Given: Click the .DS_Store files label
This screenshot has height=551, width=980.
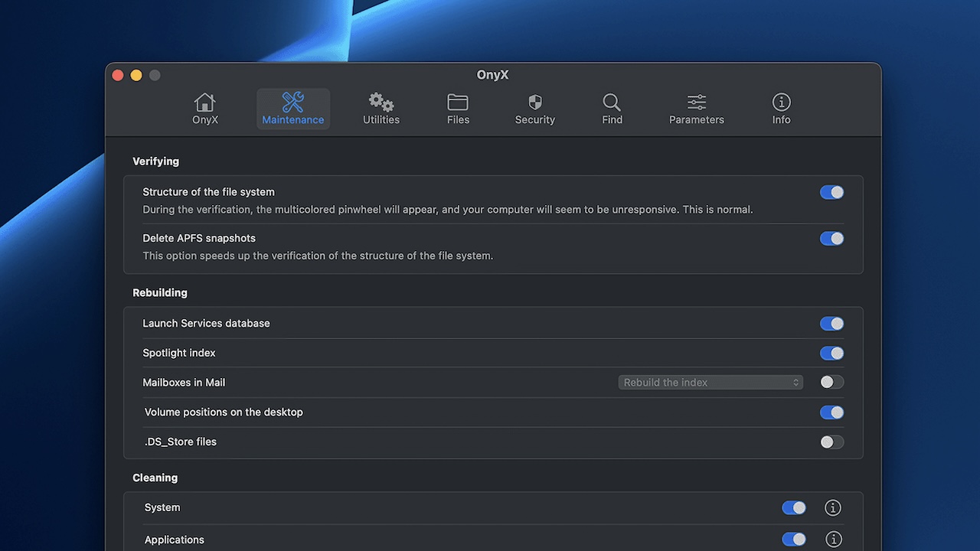Looking at the screenshot, I should click(x=181, y=442).
